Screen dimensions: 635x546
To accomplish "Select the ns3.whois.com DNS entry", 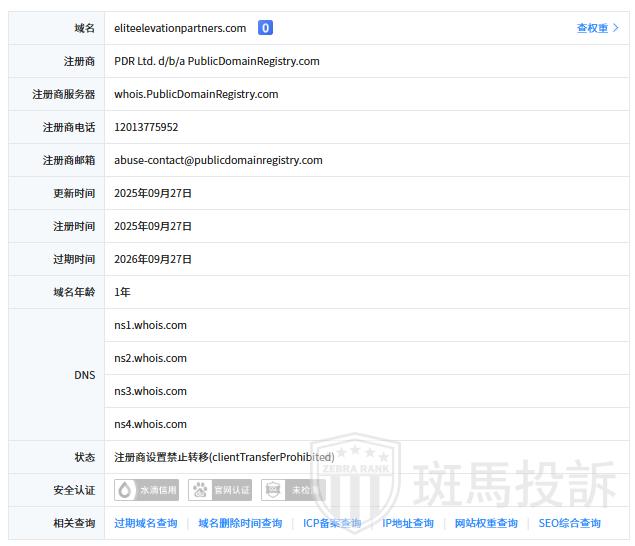I will (x=150, y=391).
